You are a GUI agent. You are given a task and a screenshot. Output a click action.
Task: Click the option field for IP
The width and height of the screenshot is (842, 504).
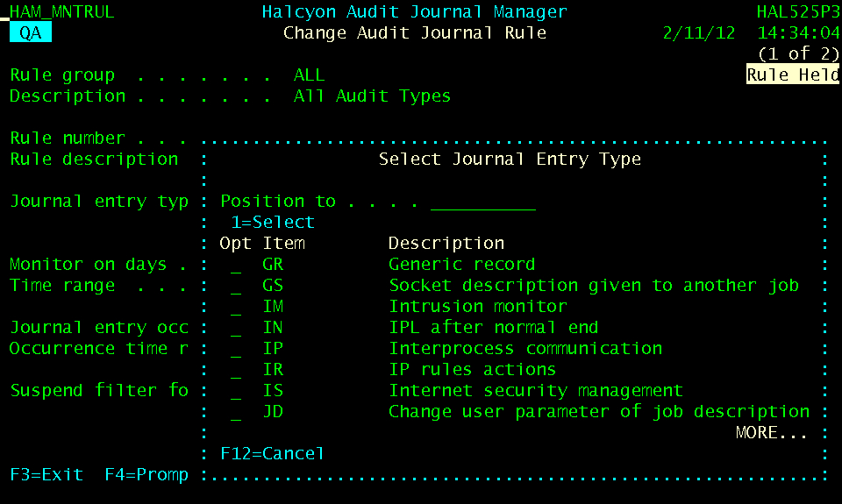(236, 349)
